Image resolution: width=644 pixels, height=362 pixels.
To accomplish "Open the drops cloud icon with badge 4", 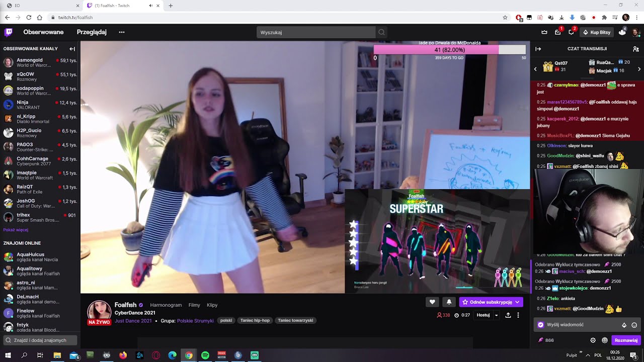I will pyautogui.click(x=622, y=32).
